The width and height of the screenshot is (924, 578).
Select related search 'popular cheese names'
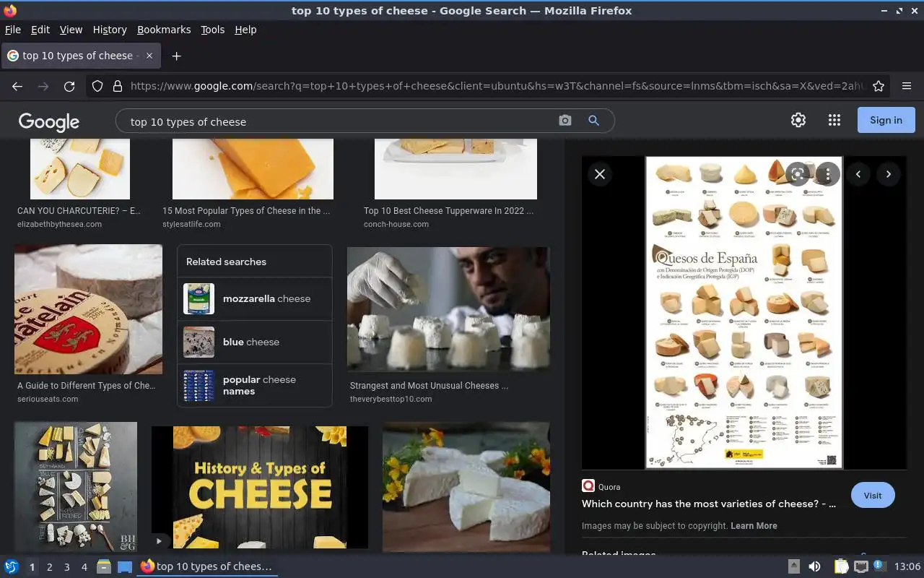255,385
